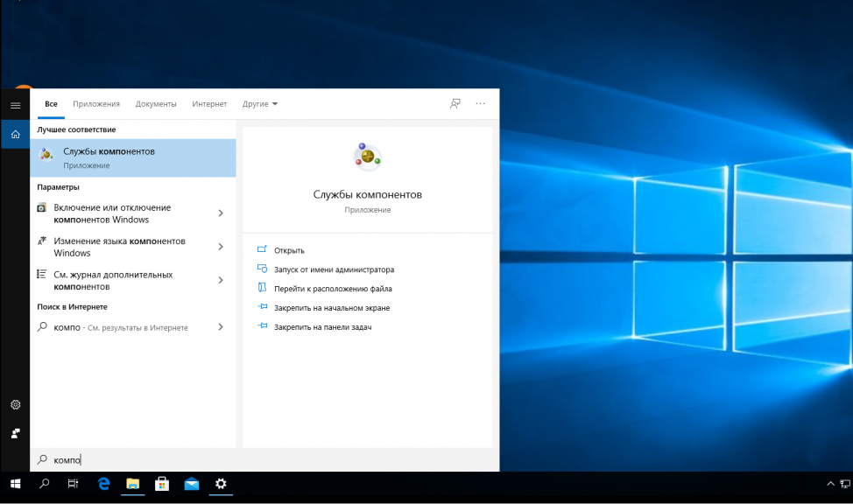The height and width of the screenshot is (504, 853).
Task: Open File Explorer from the taskbar
Action: click(132, 483)
